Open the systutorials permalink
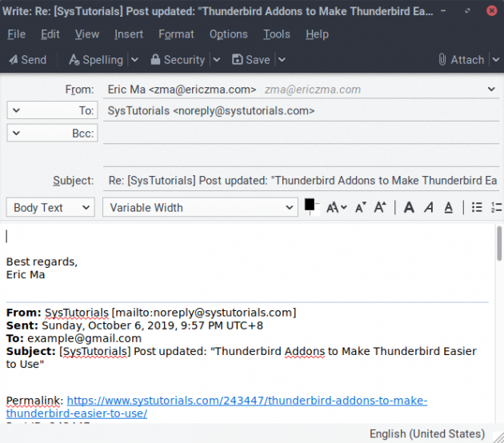Image resolution: width=504 pixels, height=443 pixels. [x=217, y=407]
